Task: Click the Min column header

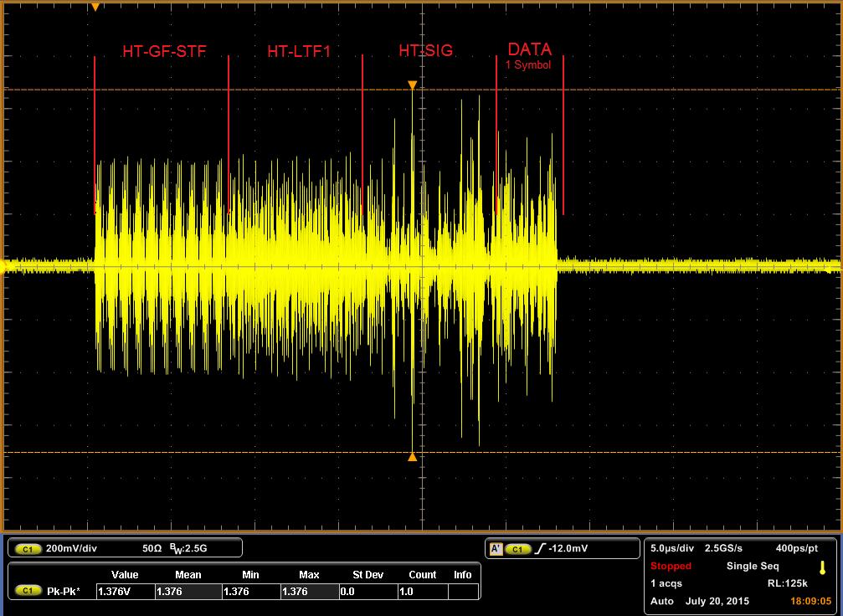Action: (x=250, y=575)
